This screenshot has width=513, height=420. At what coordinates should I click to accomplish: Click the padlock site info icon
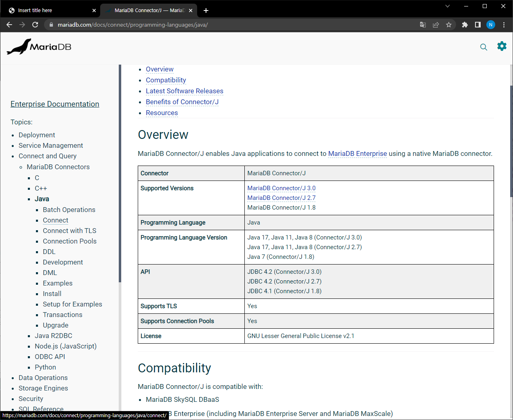(x=51, y=25)
